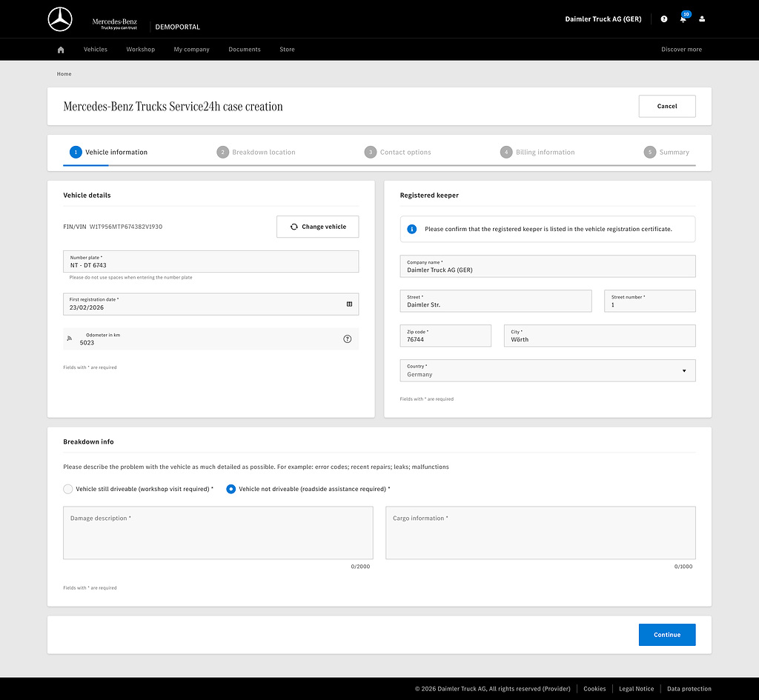Image resolution: width=759 pixels, height=700 pixels.
Task: Open the user profile icon
Action: (702, 19)
